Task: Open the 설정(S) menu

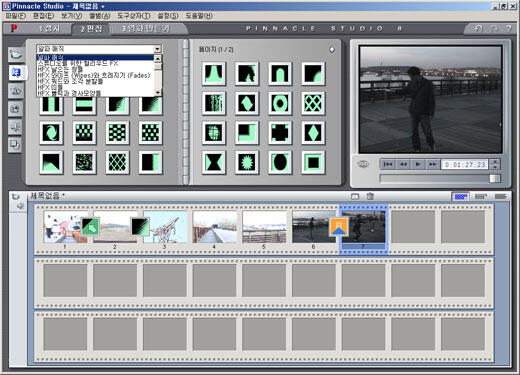Action: click(168, 16)
